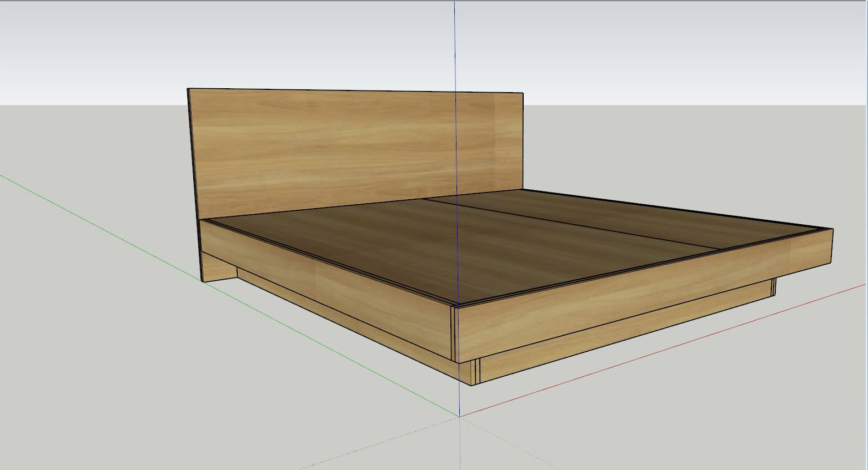Pick the front corner joint of the bed frame

tap(454, 333)
